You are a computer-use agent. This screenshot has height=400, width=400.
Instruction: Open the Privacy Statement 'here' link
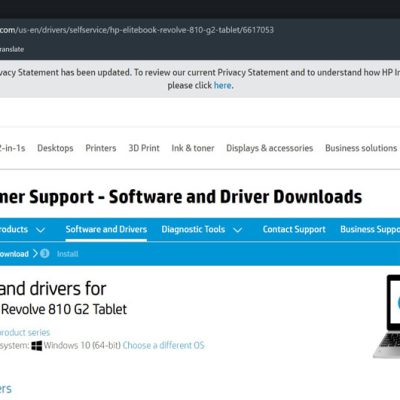[222, 85]
